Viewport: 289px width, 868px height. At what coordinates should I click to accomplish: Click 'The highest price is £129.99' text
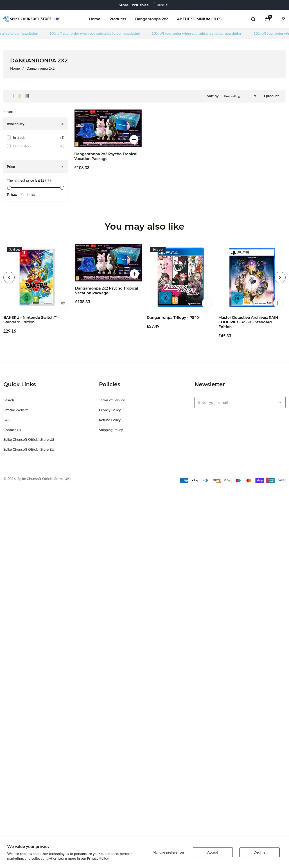tap(29, 180)
